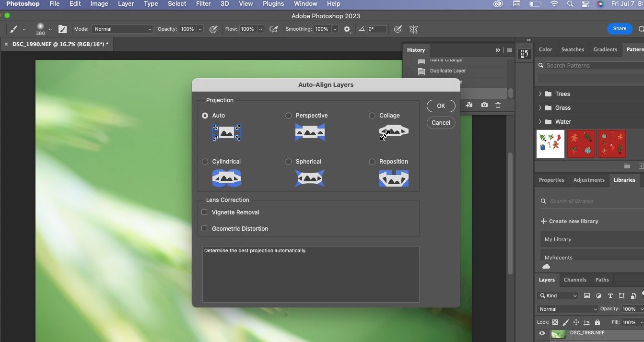Enable Geometric Distortion checkbox

point(204,228)
